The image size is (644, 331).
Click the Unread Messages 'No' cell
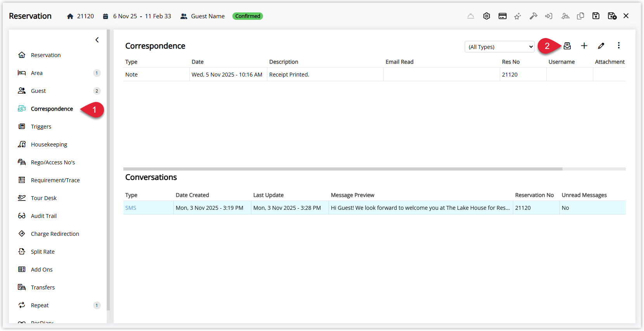click(592, 208)
